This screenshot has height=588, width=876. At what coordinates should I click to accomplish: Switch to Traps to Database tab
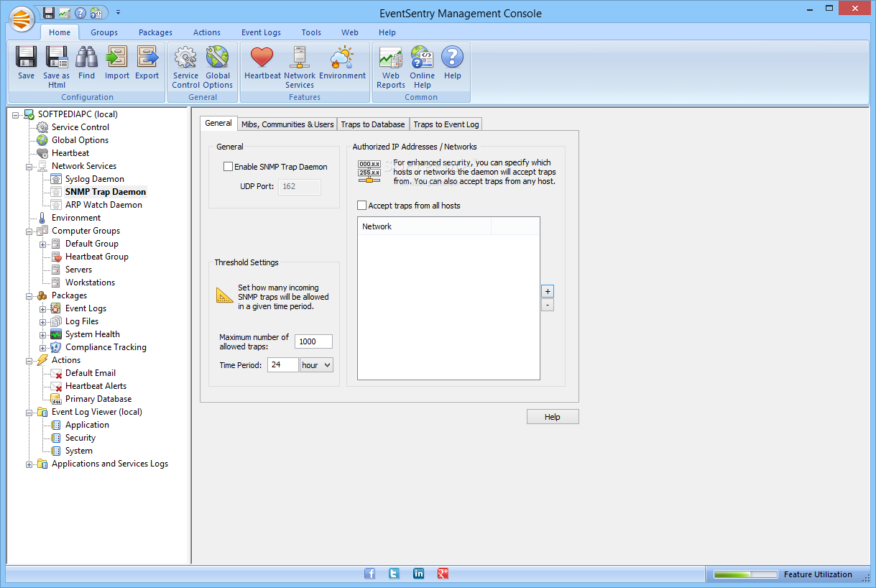[x=373, y=124]
